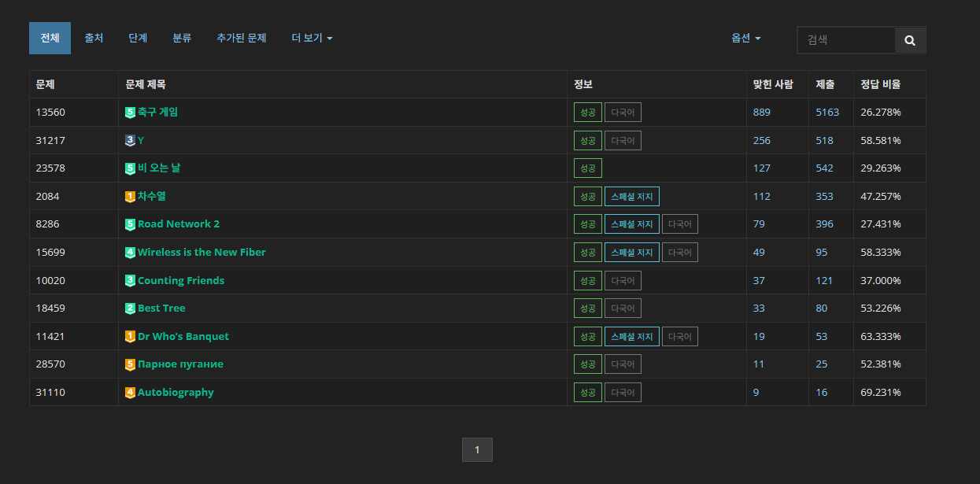Viewport: 980px width, 484px height.
Task: Open the 옵션 dropdown
Action: [745, 38]
